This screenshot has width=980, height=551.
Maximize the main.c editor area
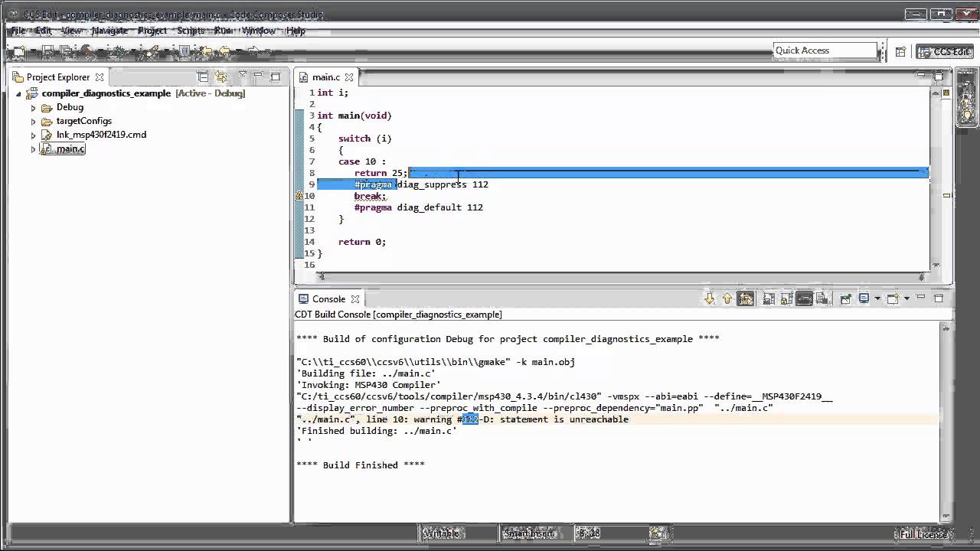pos(939,76)
